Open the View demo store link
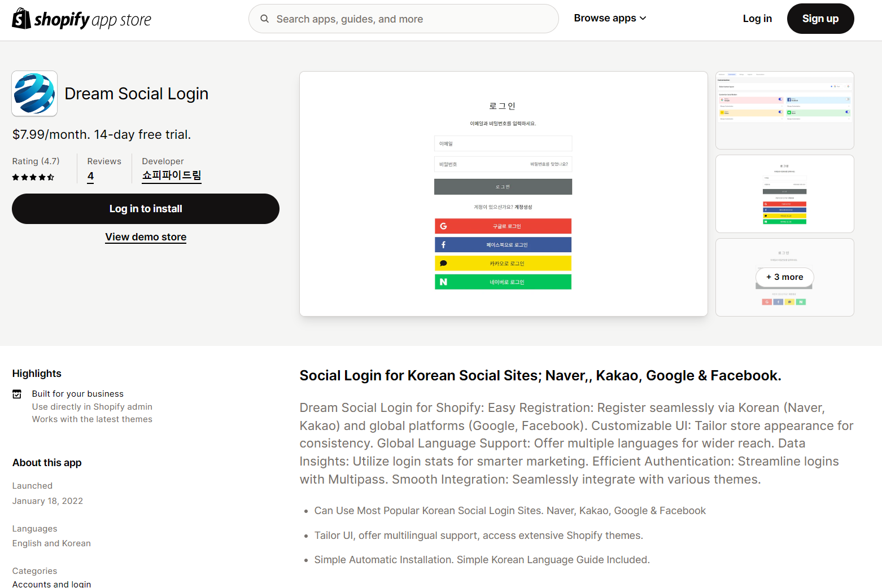This screenshot has height=588, width=882. pyautogui.click(x=146, y=237)
